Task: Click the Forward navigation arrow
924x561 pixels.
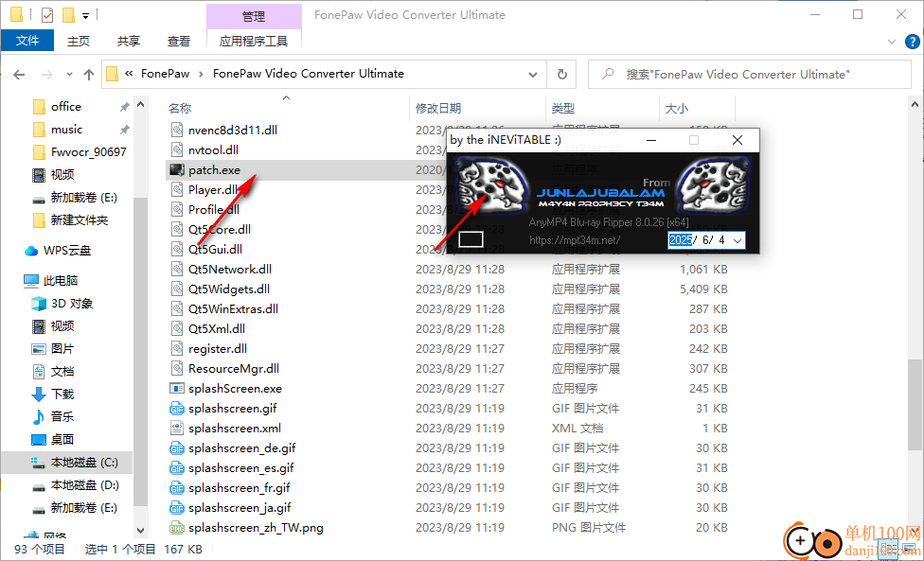Action: click(47, 75)
